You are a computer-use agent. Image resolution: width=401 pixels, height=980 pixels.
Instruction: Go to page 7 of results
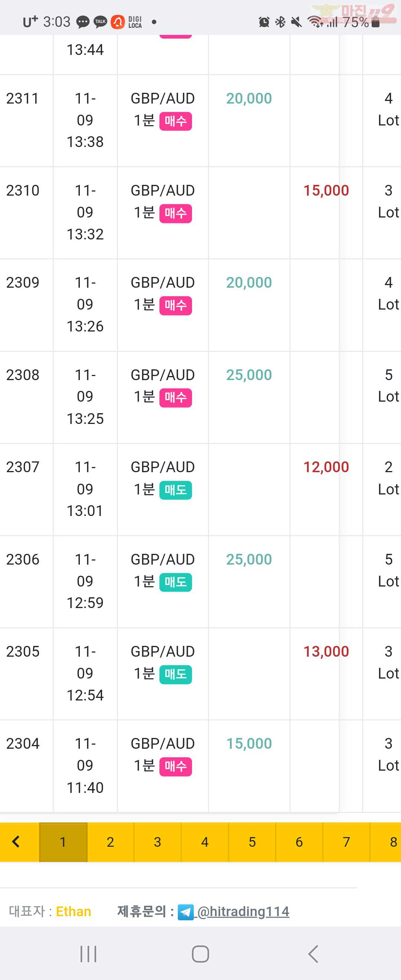click(346, 842)
